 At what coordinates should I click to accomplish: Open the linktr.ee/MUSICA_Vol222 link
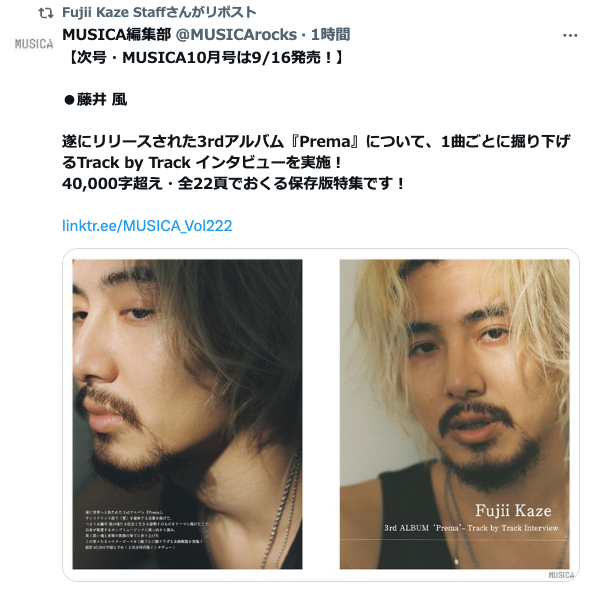coord(147,226)
